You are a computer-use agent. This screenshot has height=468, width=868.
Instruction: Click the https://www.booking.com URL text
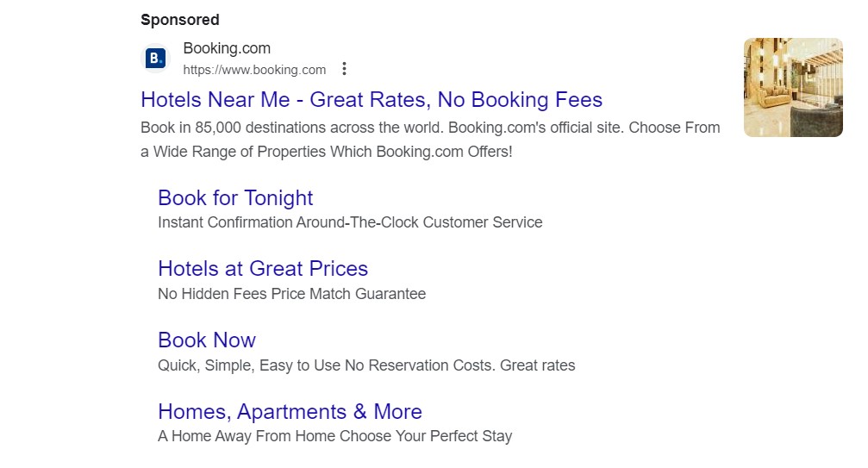tap(254, 70)
